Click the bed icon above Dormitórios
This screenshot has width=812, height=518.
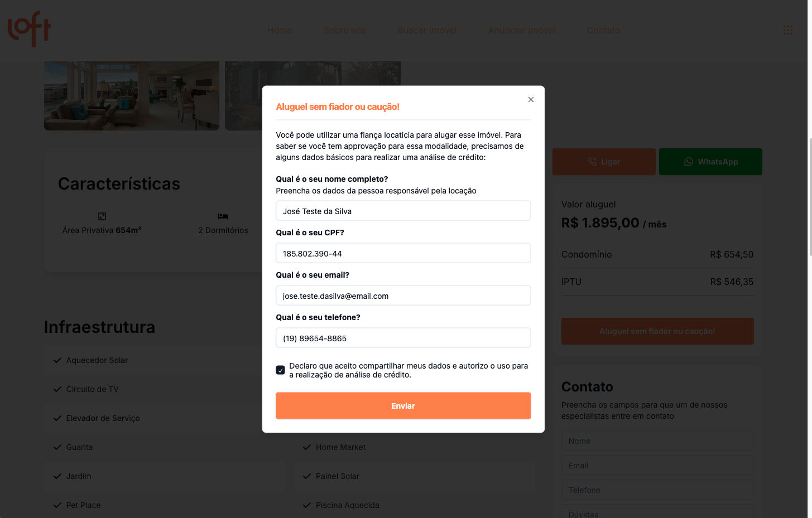[223, 216]
